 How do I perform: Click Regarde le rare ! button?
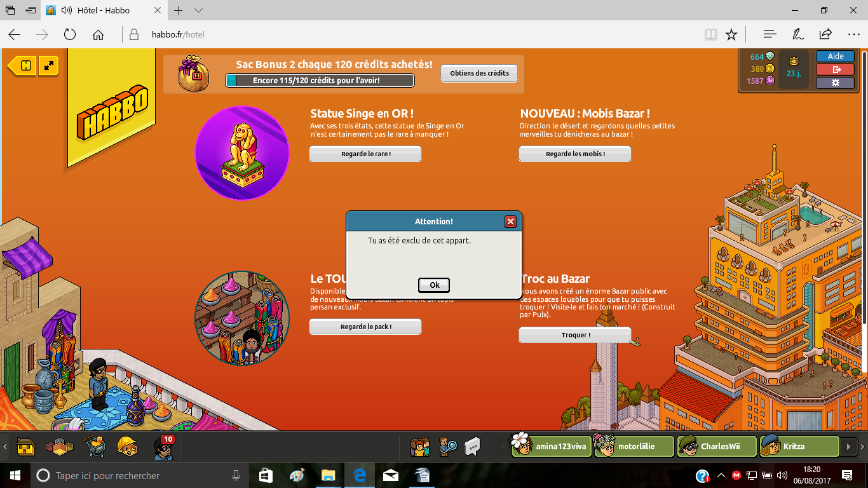click(x=365, y=154)
